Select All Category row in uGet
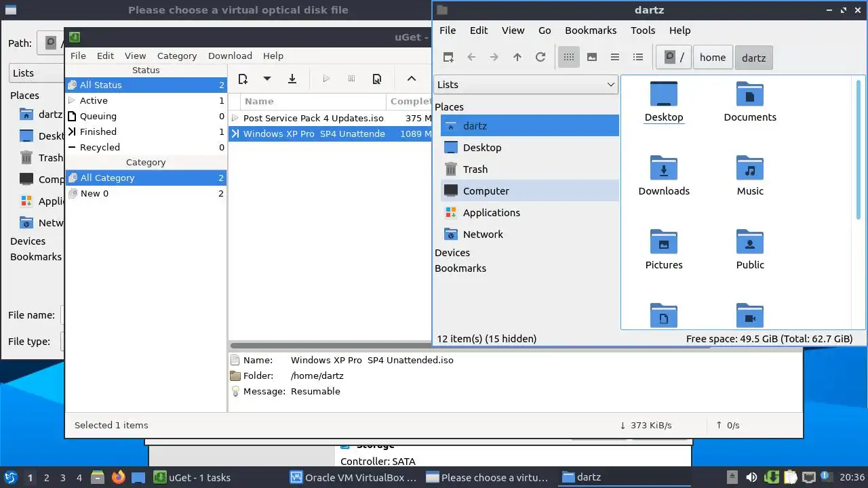Viewport: 868px width, 488px height. tap(146, 178)
